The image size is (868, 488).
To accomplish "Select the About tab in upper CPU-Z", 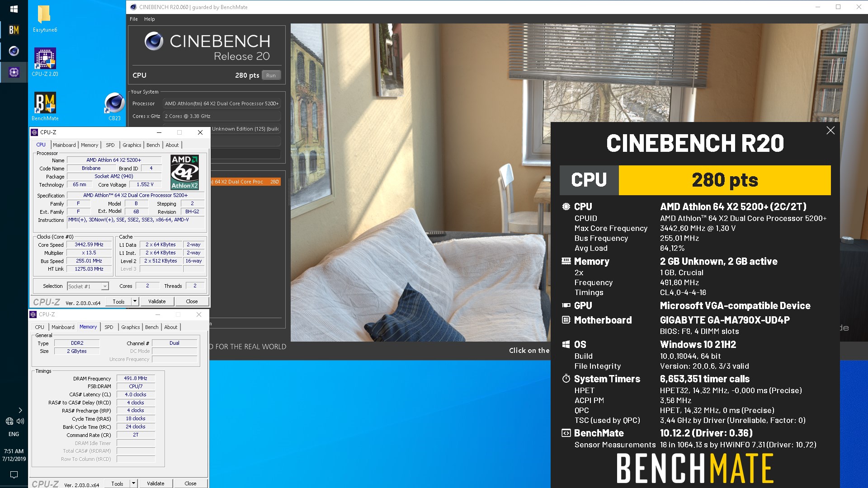I will [172, 145].
